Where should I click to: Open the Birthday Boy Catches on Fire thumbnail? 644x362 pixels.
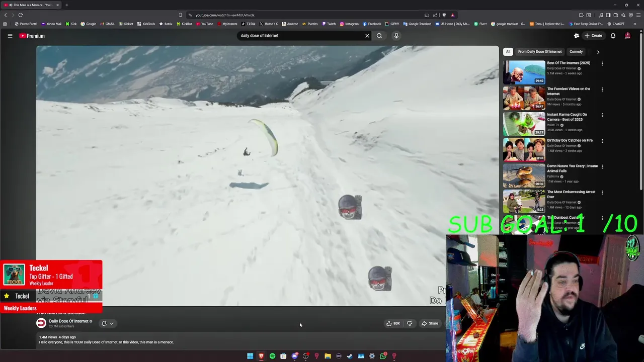524,149
